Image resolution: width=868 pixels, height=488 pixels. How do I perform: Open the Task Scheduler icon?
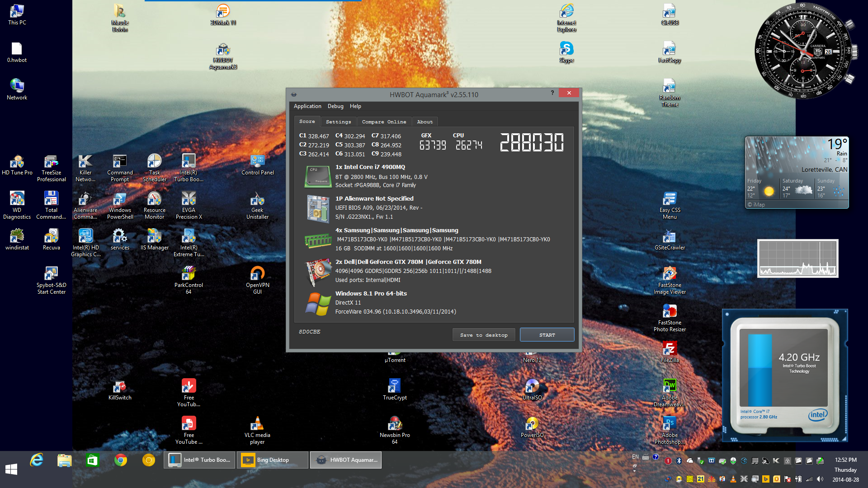click(x=155, y=168)
